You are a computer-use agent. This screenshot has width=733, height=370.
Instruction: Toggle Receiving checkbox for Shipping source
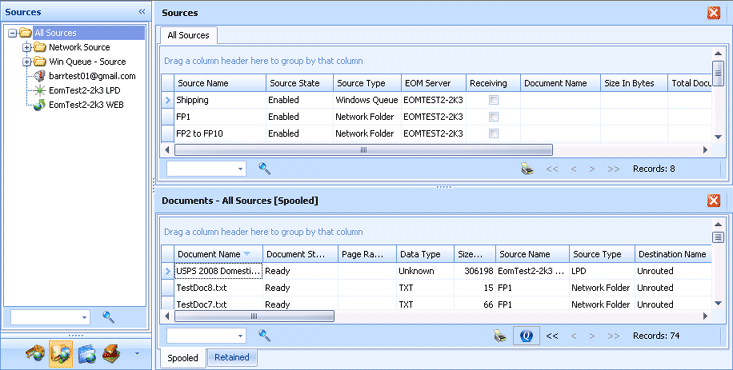[494, 100]
